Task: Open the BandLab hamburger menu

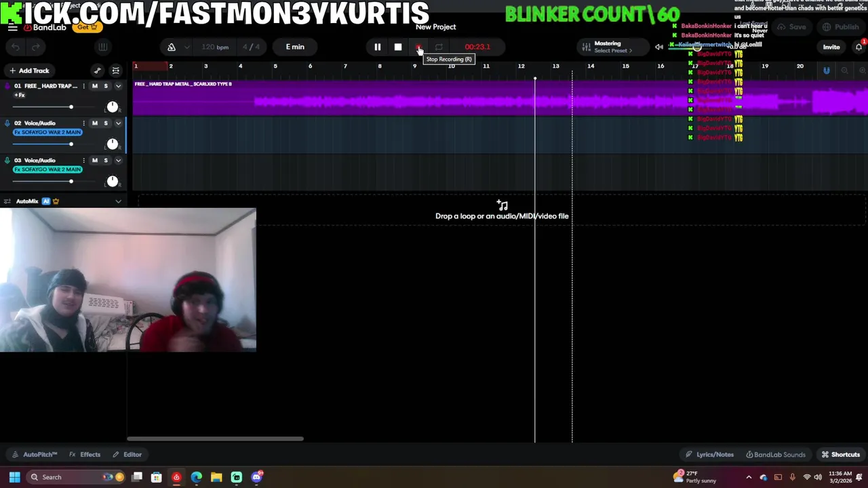Action: [13, 27]
